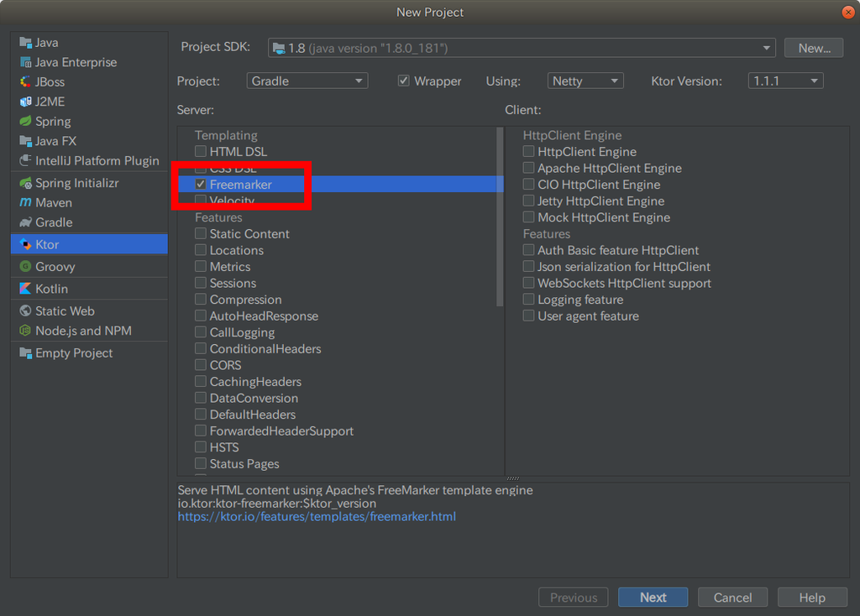Enable Static Content feature checkbox
This screenshot has height=616, width=860.
(201, 233)
